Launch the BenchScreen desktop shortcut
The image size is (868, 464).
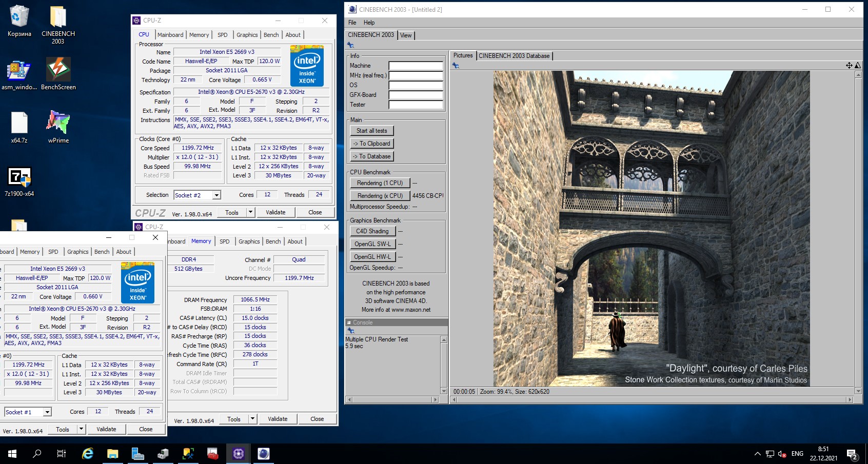click(x=58, y=75)
